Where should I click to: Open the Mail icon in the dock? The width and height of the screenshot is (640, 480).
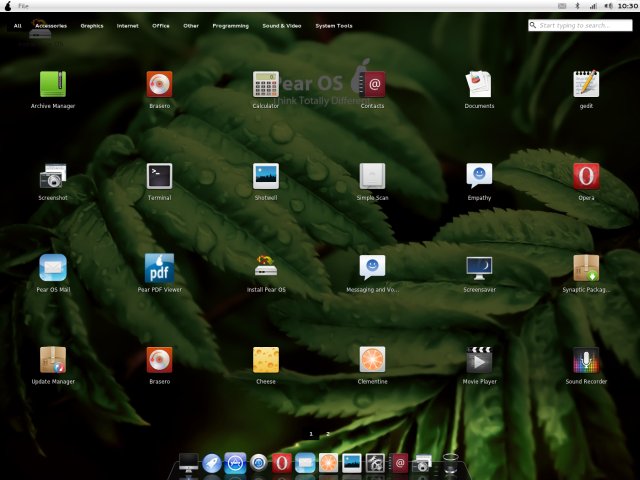click(305, 463)
